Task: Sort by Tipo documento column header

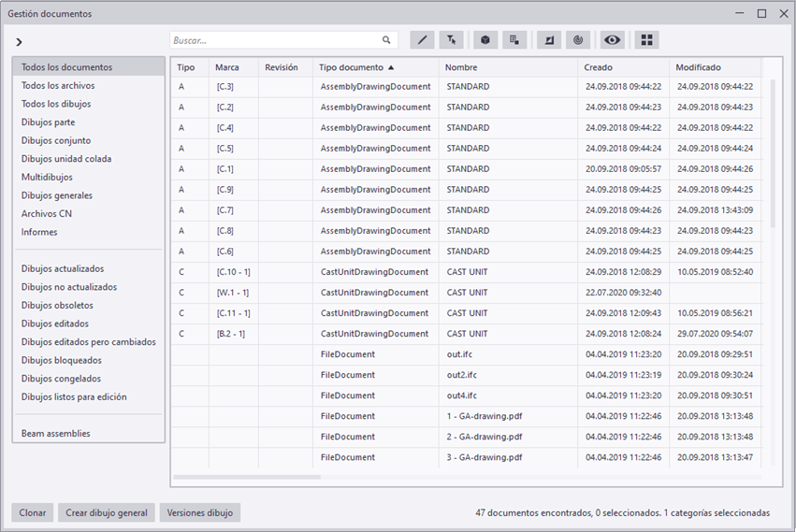Action: [355, 67]
